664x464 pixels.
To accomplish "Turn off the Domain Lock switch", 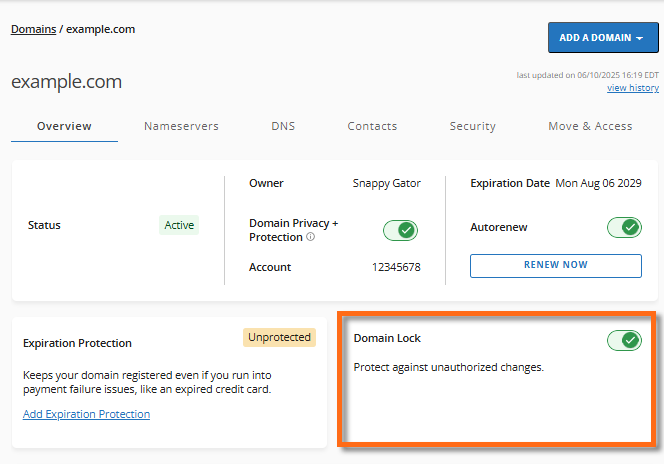I will (x=624, y=341).
